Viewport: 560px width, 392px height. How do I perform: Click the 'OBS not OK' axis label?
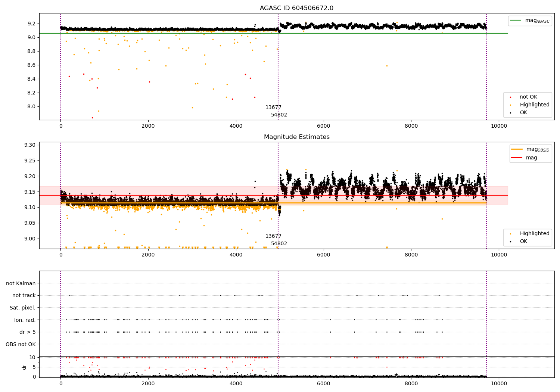tap(21, 344)
